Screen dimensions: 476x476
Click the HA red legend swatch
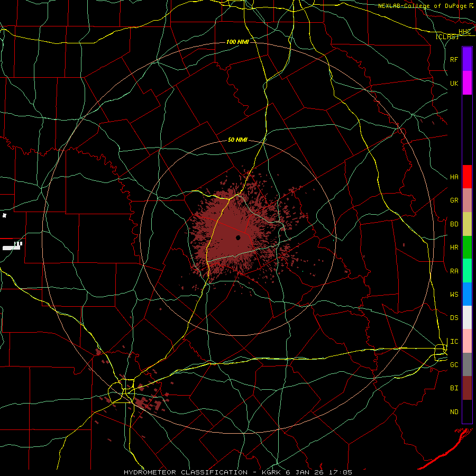click(467, 177)
